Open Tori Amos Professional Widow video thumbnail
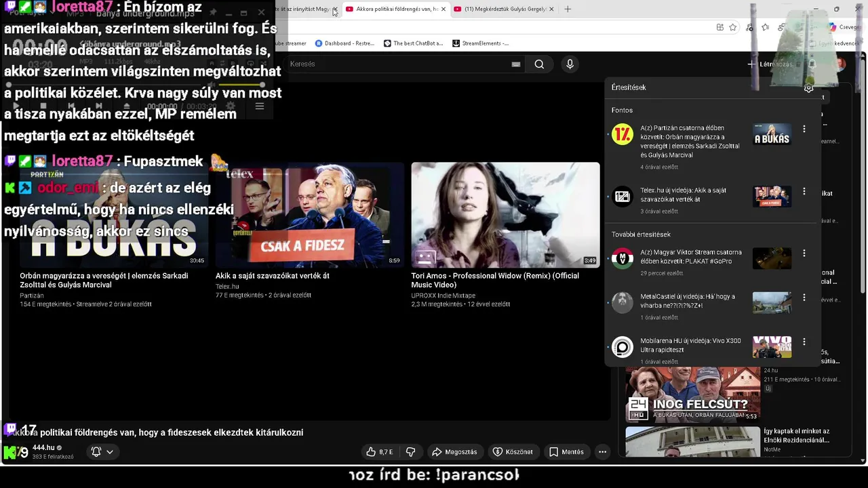Image resolution: width=868 pixels, height=488 pixels. point(505,215)
